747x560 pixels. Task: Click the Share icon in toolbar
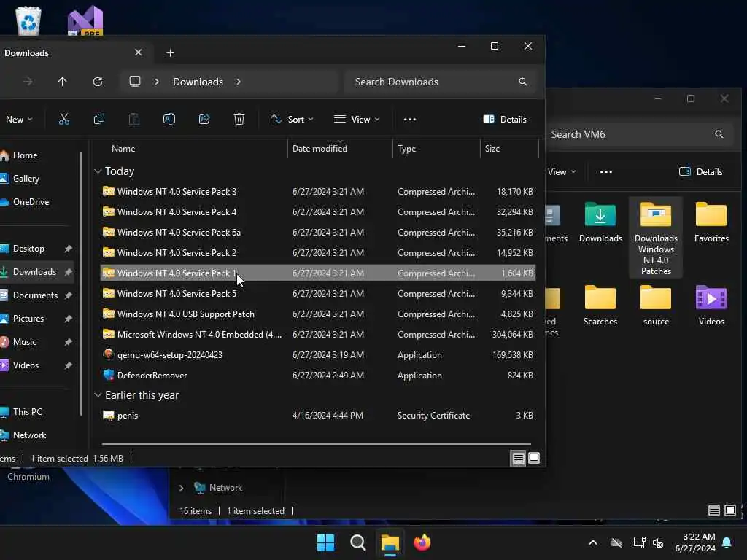[204, 119]
